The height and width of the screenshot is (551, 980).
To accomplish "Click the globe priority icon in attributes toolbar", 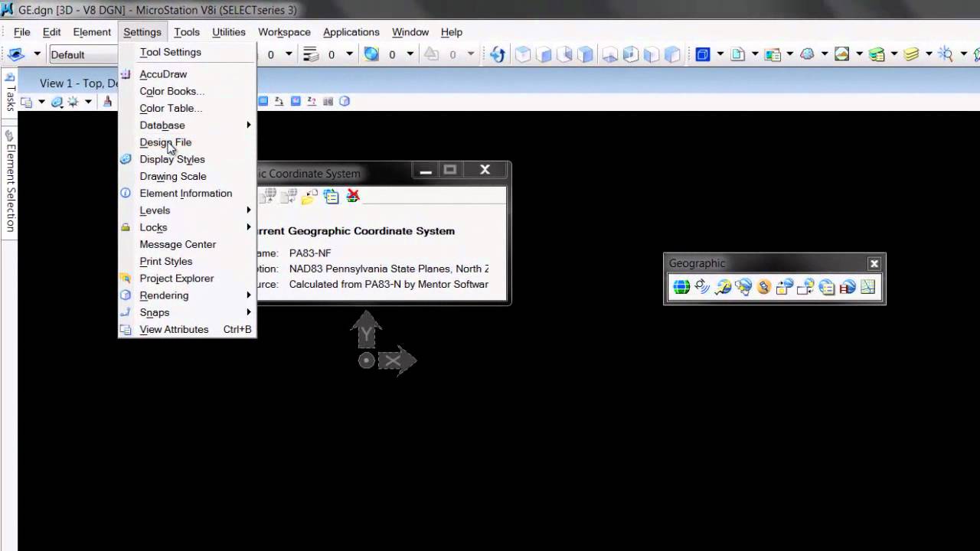I will coord(371,54).
